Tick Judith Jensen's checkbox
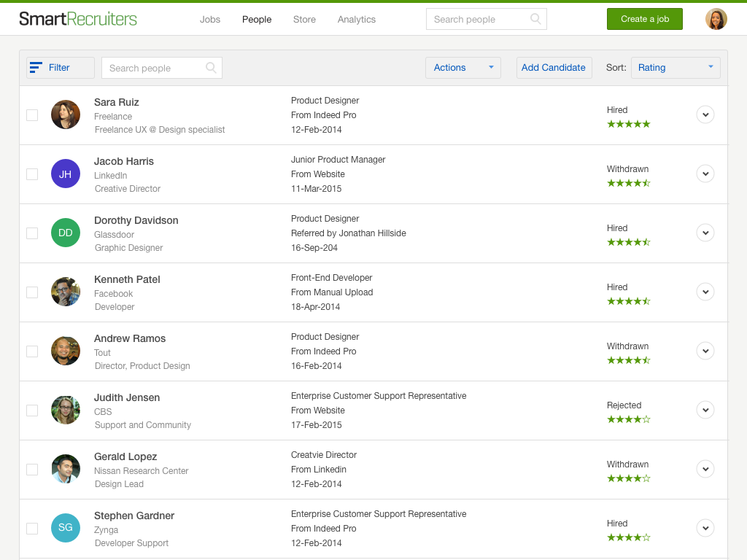 pos(32,411)
